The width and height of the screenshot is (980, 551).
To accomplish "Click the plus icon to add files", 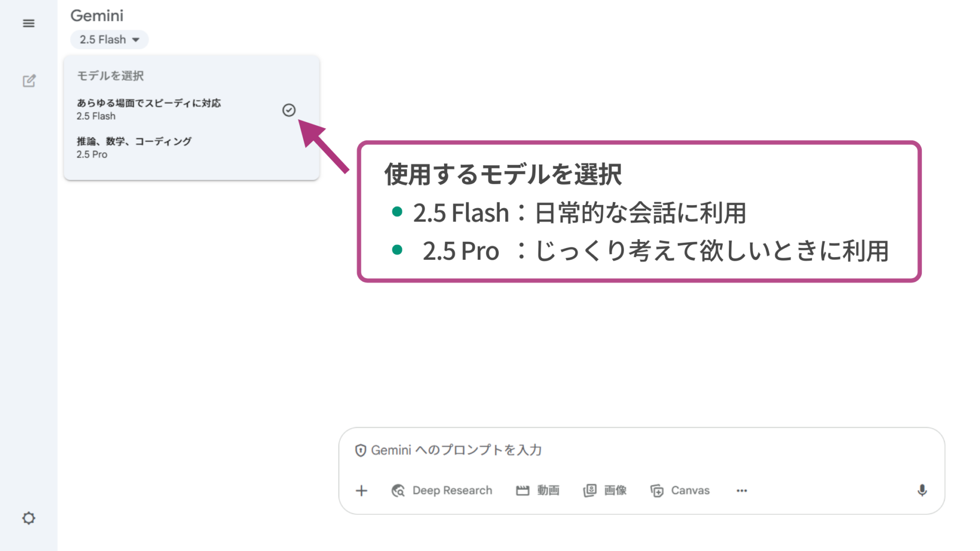I will coord(361,491).
